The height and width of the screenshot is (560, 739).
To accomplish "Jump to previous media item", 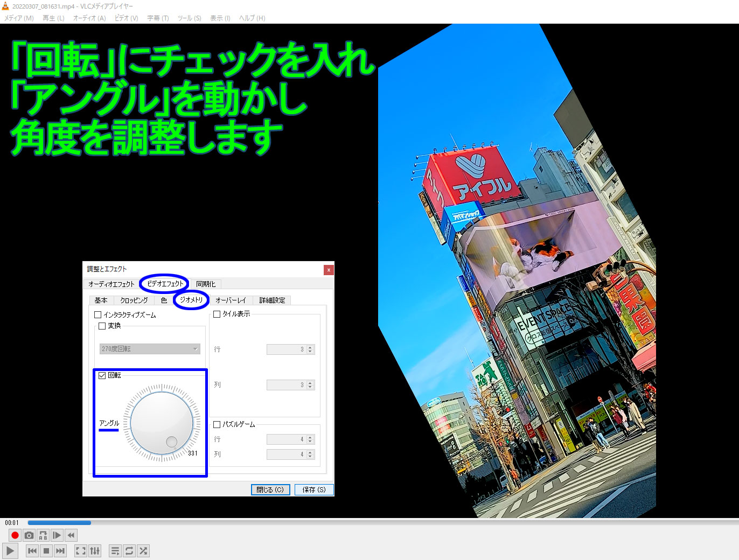I will (x=32, y=551).
